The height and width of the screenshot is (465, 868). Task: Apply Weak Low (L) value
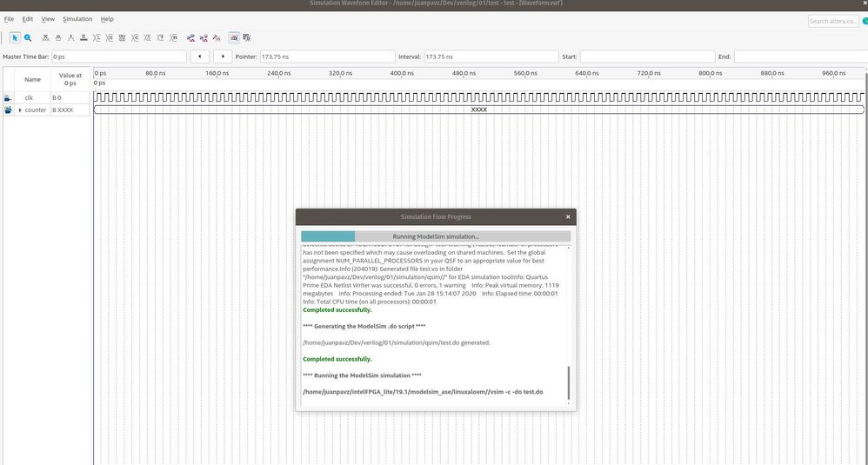[x=97, y=37]
